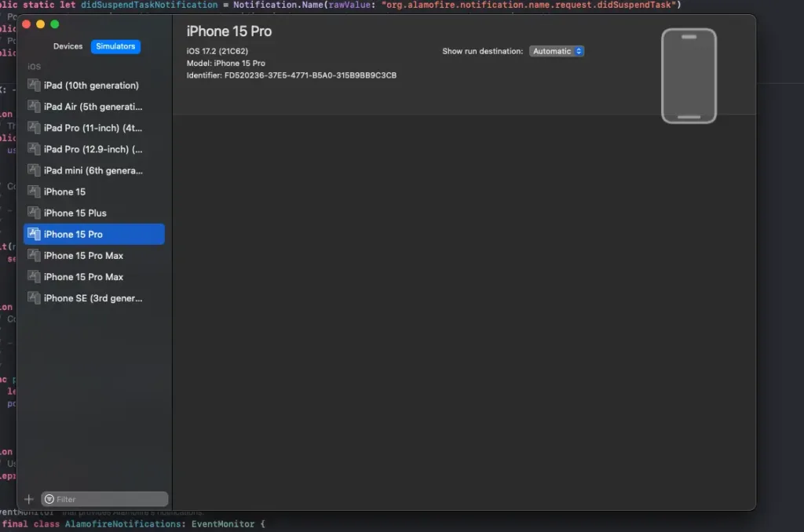Select iPad (10th generation) simulator
This screenshot has height=532, width=804.
click(94, 85)
